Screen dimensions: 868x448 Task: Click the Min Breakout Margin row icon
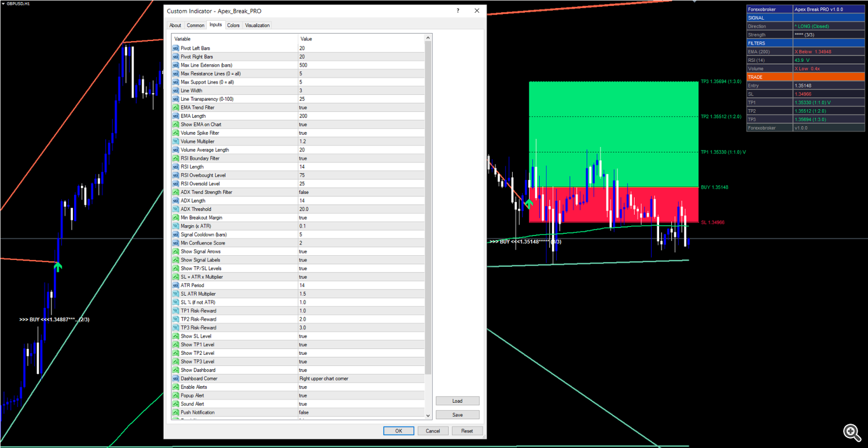(x=176, y=218)
